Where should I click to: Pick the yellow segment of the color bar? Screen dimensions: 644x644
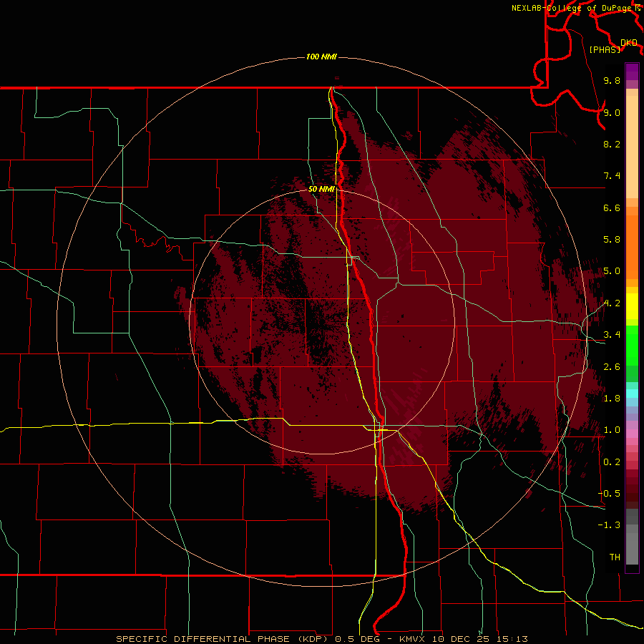click(x=632, y=306)
